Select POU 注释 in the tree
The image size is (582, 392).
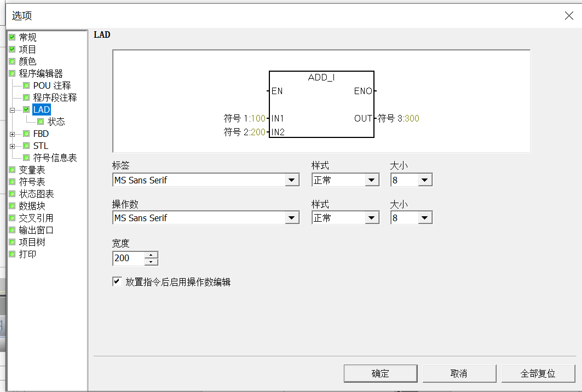click(x=52, y=85)
